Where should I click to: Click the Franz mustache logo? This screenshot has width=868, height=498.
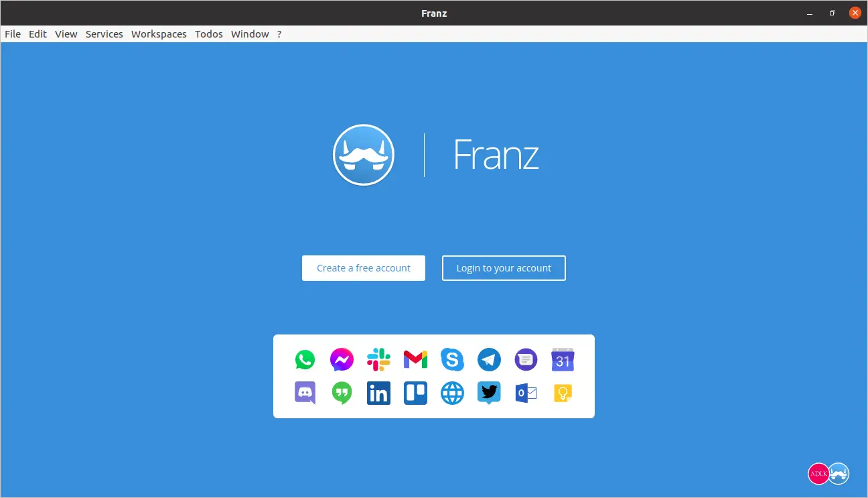[x=364, y=155]
